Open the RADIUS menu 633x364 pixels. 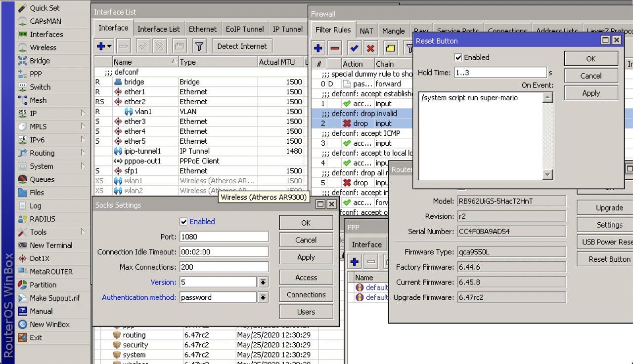click(42, 219)
